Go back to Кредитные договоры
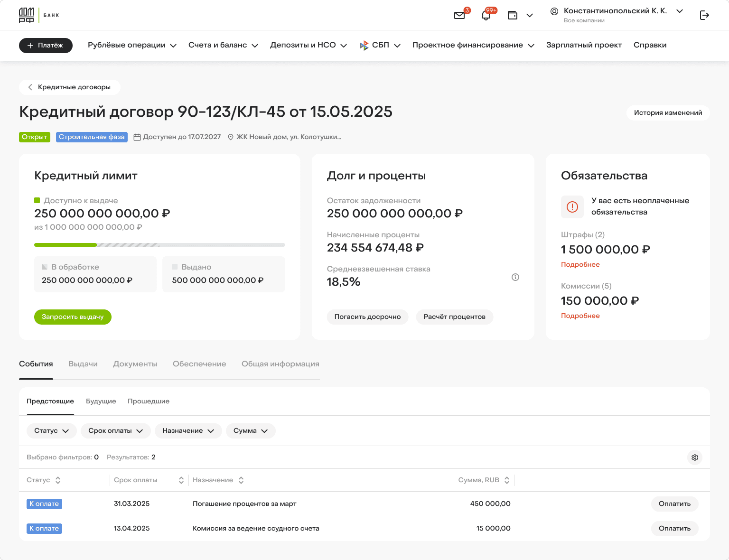Viewport: 729px width, 560px height. (x=69, y=87)
